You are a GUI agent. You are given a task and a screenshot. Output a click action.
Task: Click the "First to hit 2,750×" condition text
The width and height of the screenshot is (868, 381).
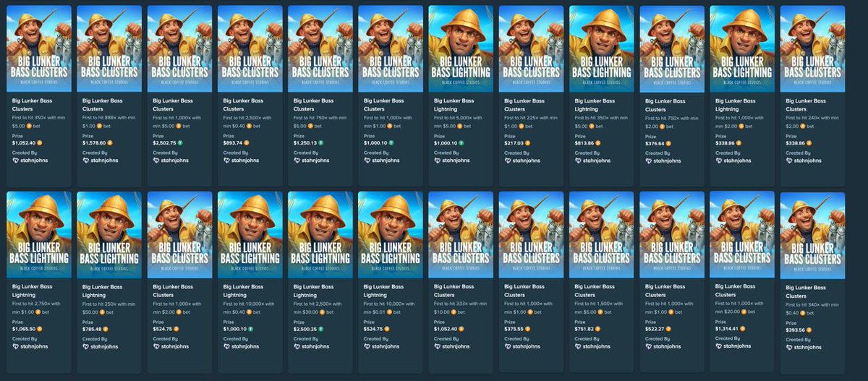tap(31, 304)
